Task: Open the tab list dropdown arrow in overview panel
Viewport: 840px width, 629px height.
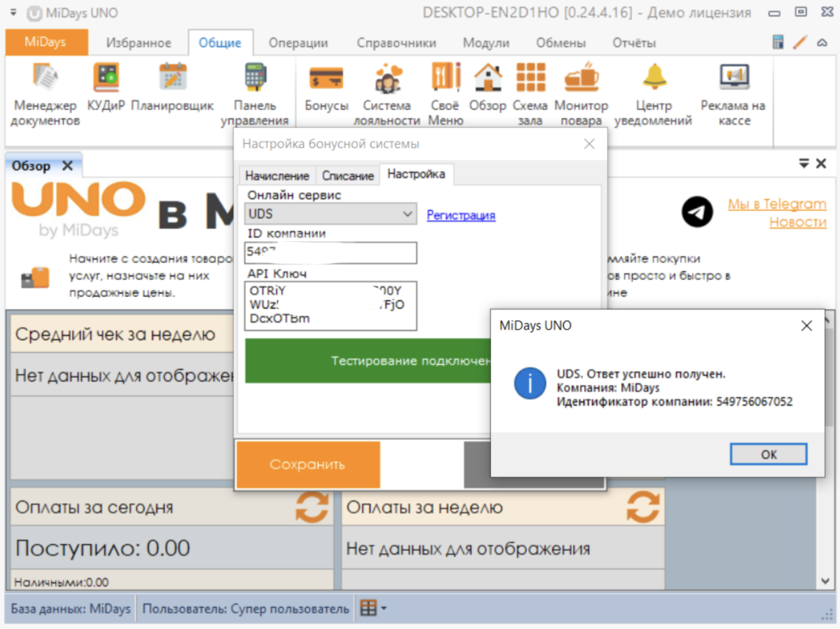Action: (x=804, y=163)
